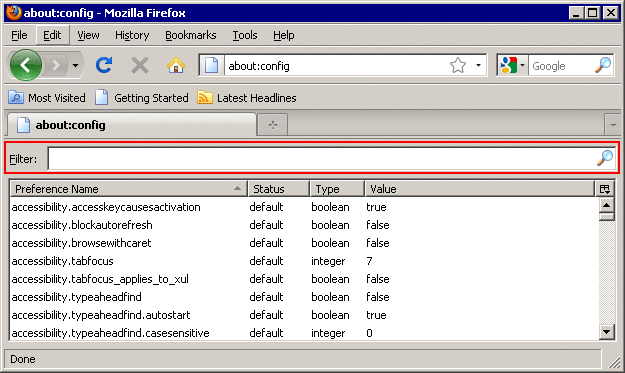The height and width of the screenshot is (373, 625).
Task: Click the magnifier icon in the Google search box
Action: (x=603, y=65)
